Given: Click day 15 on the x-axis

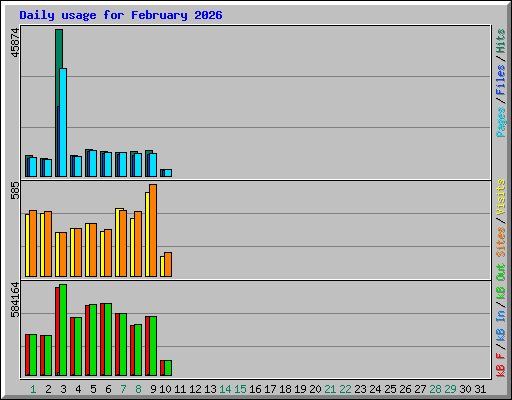Looking at the screenshot, I should pos(240,389).
